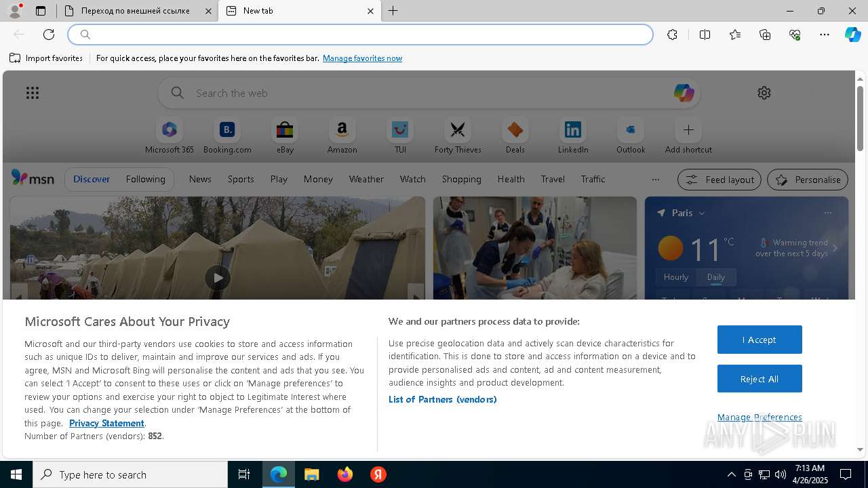Image resolution: width=868 pixels, height=488 pixels.
Task: Open Forty Thieves shortcut tile
Action: tap(458, 136)
